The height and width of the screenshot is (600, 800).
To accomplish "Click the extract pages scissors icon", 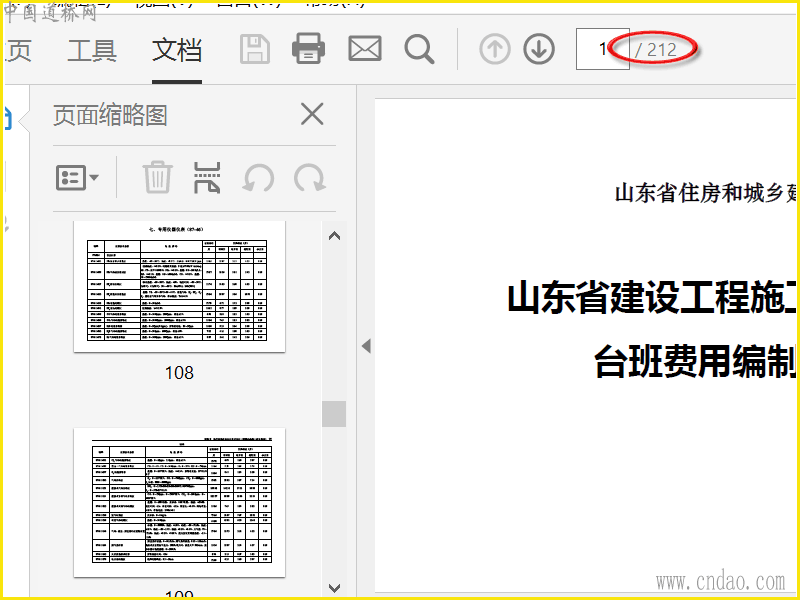I will tap(207, 178).
